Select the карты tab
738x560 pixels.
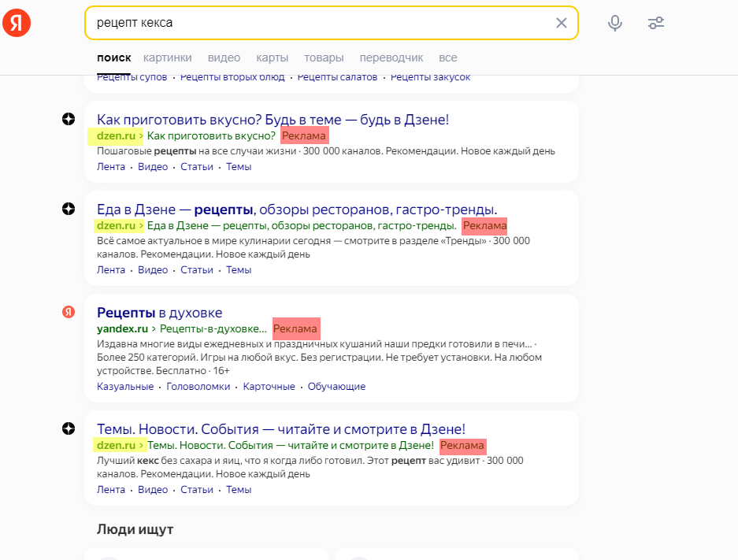coord(272,57)
